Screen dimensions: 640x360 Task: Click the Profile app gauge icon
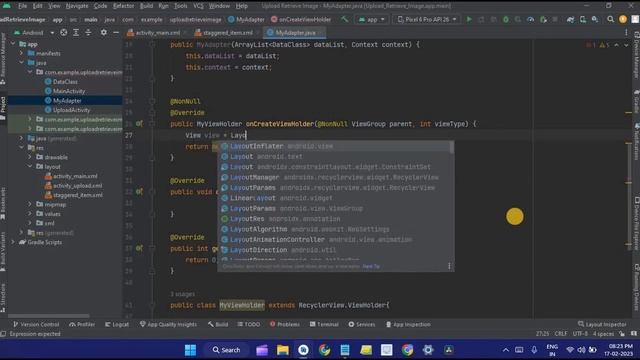tap(530, 19)
